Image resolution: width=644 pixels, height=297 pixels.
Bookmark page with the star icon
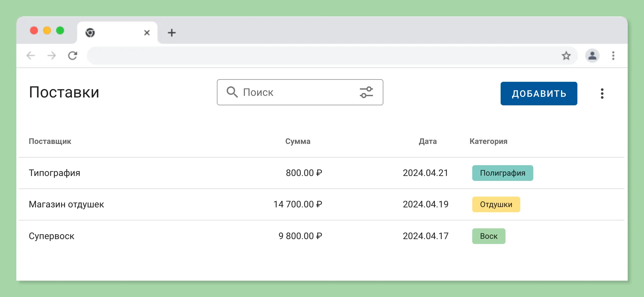[x=566, y=56]
